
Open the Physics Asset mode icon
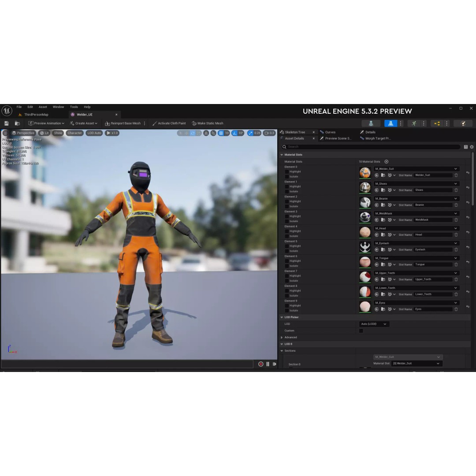(x=463, y=123)
